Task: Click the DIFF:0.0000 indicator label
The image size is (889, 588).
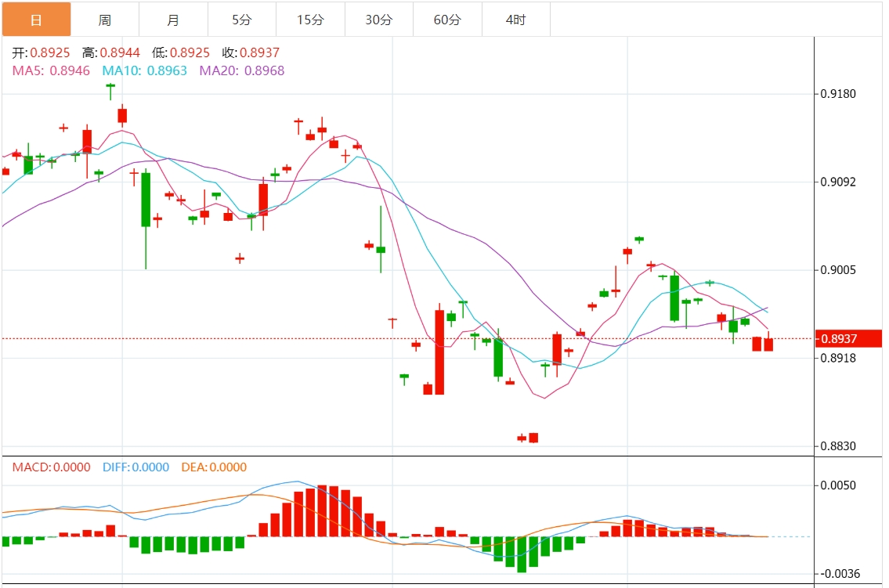Action: (x=136, y=467)
